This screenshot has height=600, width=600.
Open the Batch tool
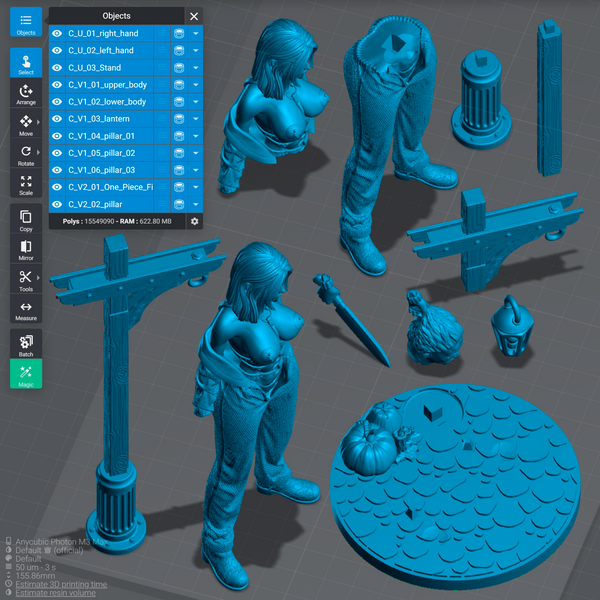pyautogui.click(x=26, y=344)
